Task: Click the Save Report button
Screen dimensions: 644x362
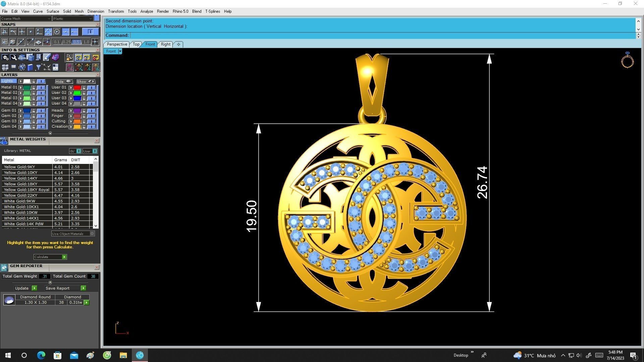Action: (x=65, y=288)
